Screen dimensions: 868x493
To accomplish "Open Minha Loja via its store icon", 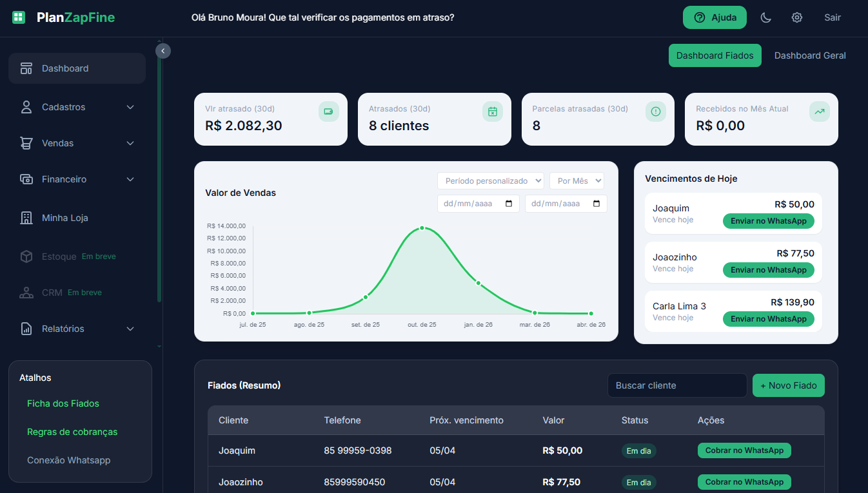I will coord(26,217).
